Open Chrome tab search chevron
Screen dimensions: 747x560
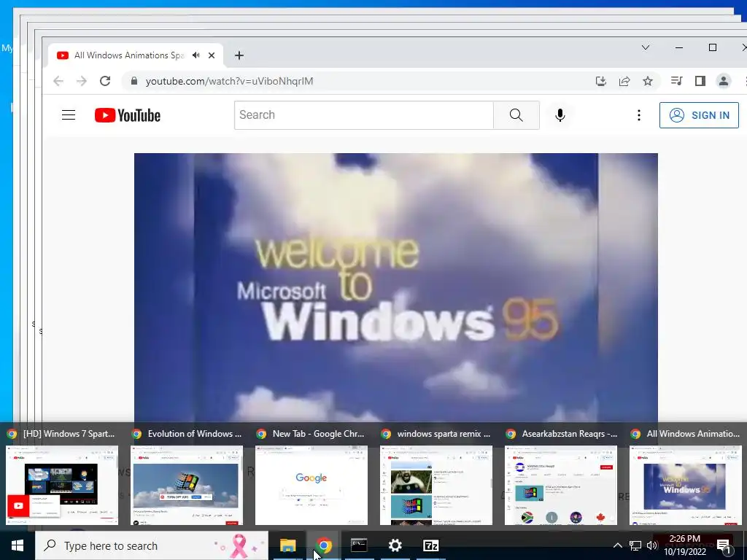pyautogui.click(x=646, y=47)
